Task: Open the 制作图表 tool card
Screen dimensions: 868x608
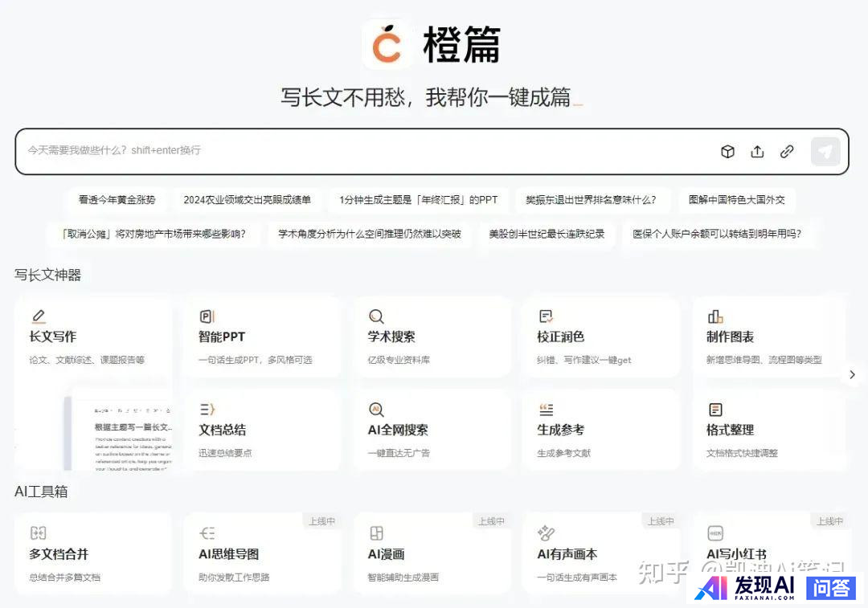Action: point(769,337)
